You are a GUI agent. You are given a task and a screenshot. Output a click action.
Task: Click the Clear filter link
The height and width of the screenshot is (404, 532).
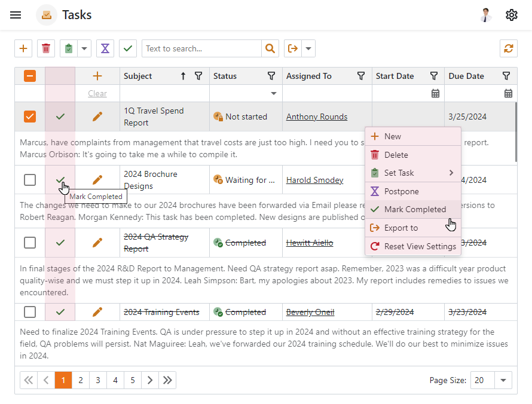coord(97,93)
